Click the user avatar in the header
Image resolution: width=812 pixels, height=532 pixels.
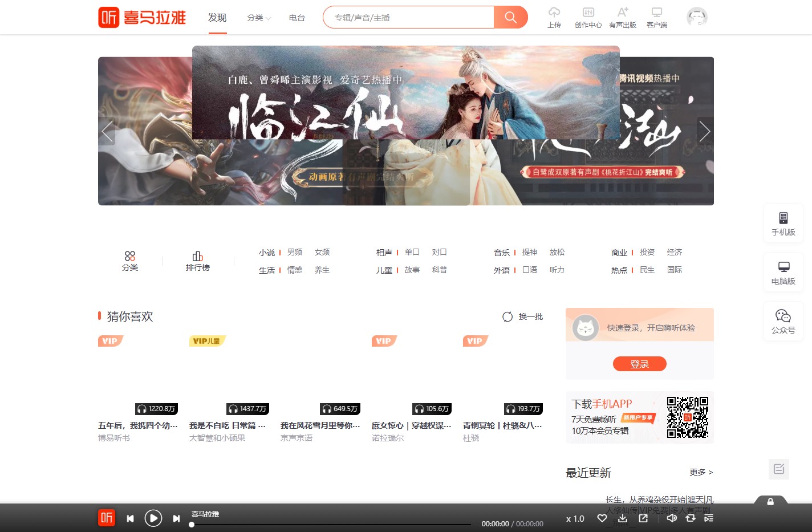pos(697,17)
